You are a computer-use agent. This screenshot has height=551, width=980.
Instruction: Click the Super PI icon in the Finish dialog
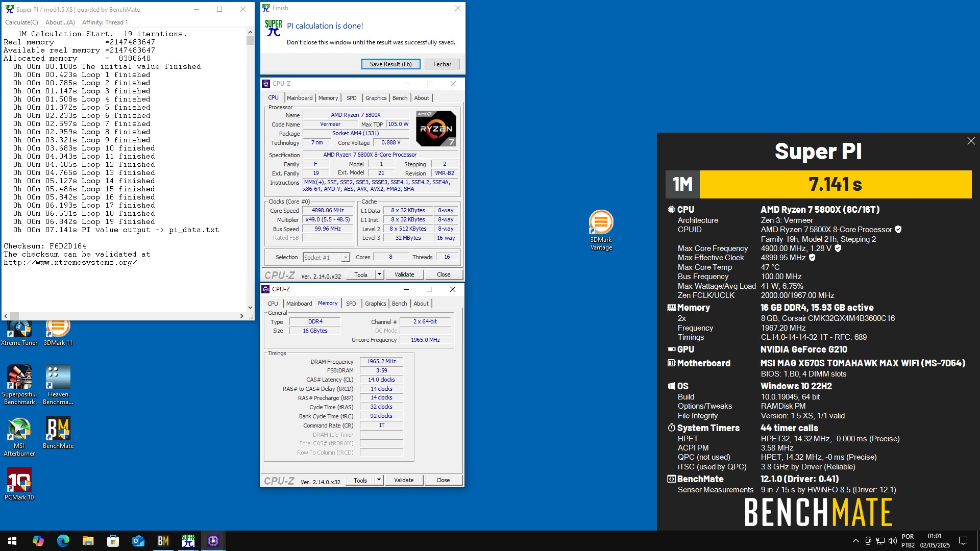(x=273, y=28)
